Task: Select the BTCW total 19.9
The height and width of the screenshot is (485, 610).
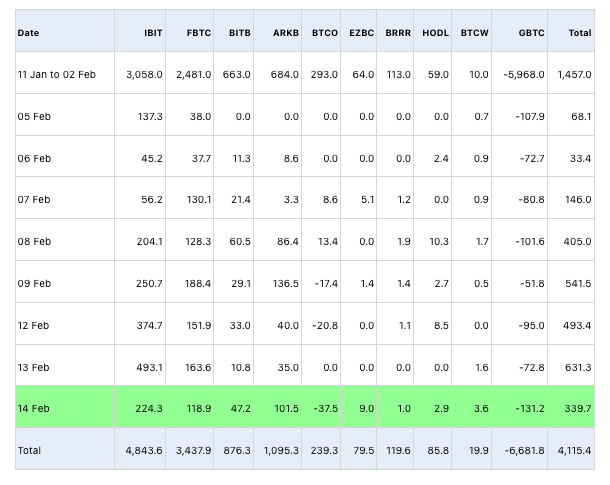Action: click(478, 450)
